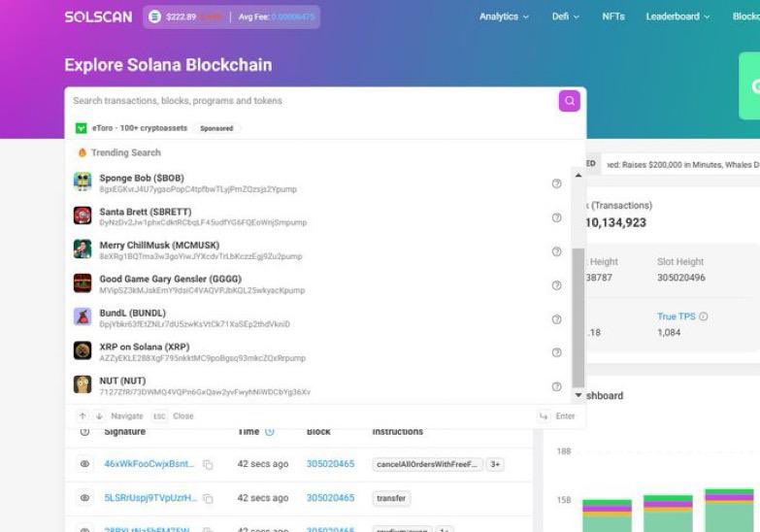
Task: Click the NUT token avatar
Action: pyautogui.click(x=83, y=384)
